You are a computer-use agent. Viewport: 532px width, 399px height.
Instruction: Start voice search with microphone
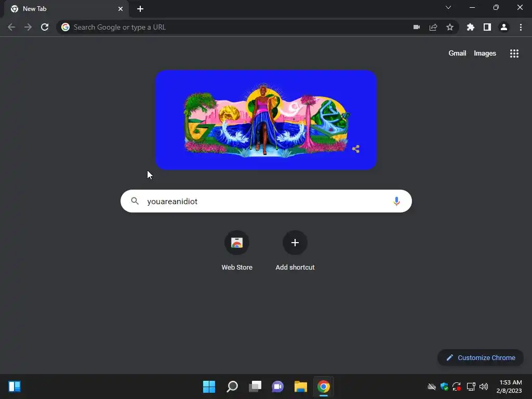396,201
